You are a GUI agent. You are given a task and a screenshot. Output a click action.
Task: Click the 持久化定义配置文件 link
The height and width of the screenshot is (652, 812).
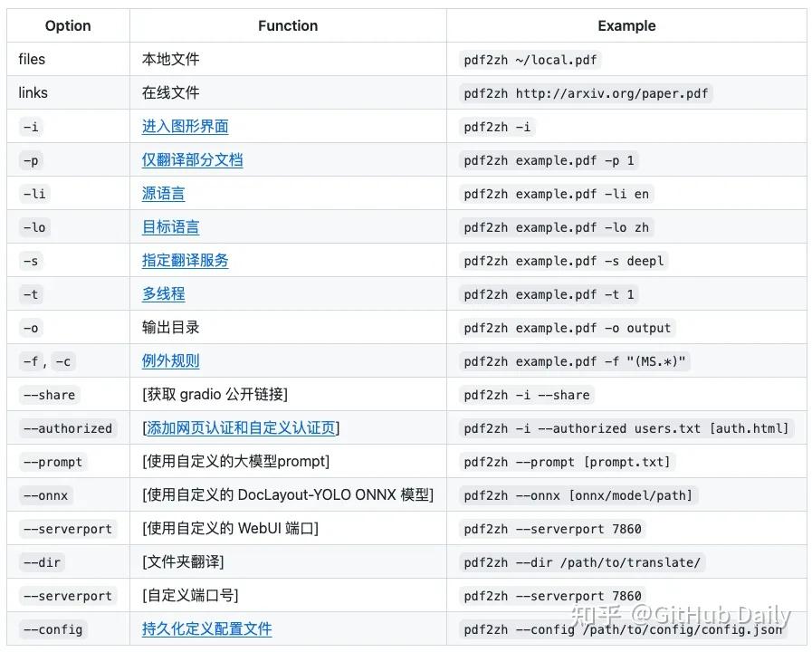[x=206, y=629]
